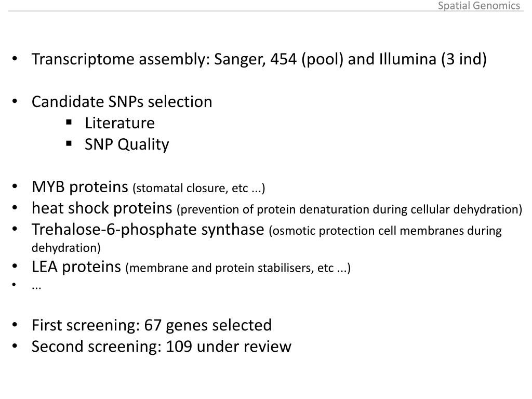Click the LEA proteins text

[76, 267]
